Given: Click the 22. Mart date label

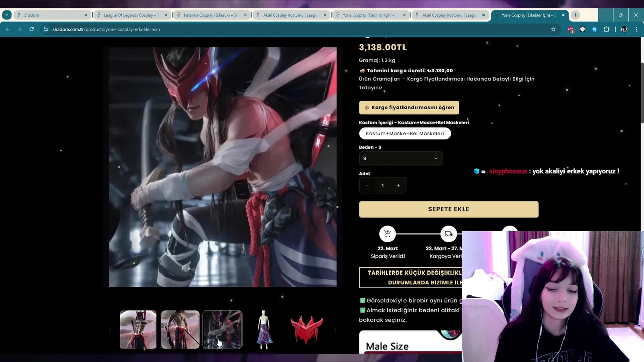Looking at the screenshot, I should point(387,248).
